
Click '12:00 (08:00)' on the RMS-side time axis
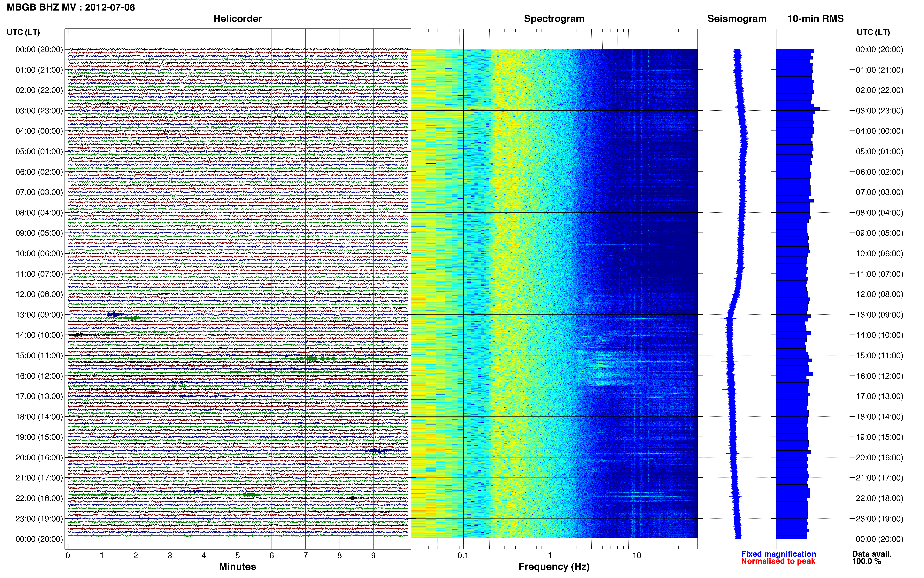pyautogui.click(x=879, y=294)
